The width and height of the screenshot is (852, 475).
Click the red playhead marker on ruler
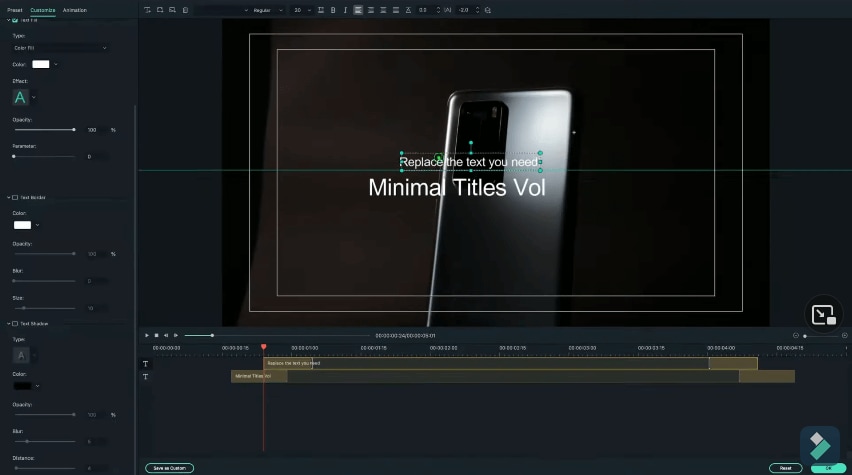pos(264,347)
